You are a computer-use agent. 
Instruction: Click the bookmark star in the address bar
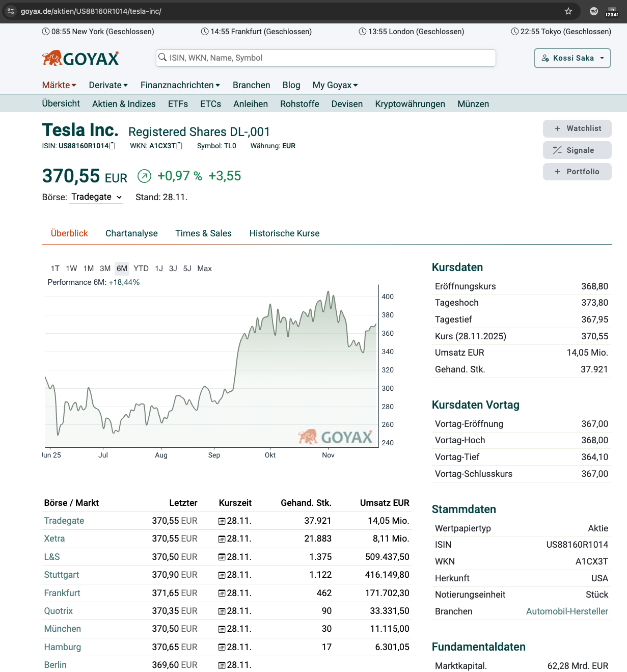[x=568, y=11]
